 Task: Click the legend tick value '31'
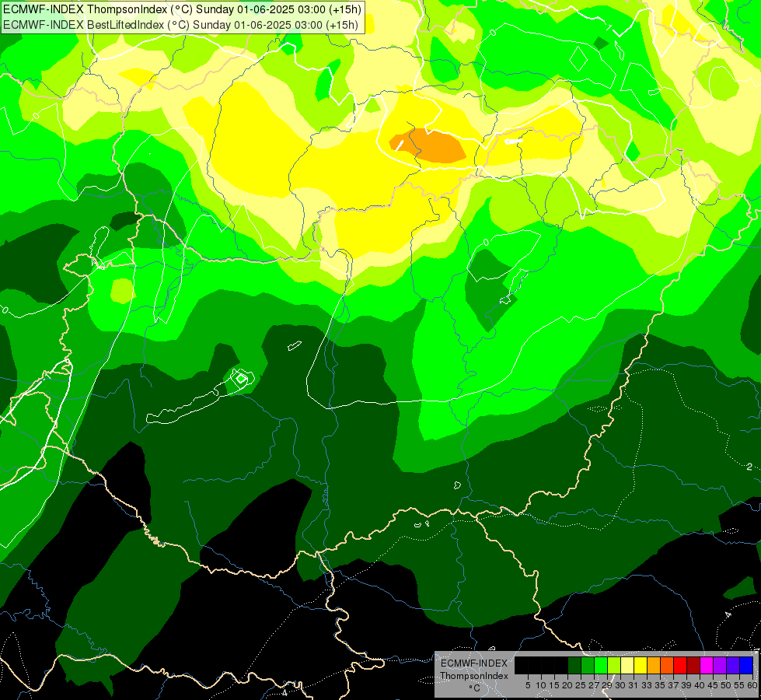(634, 685)
